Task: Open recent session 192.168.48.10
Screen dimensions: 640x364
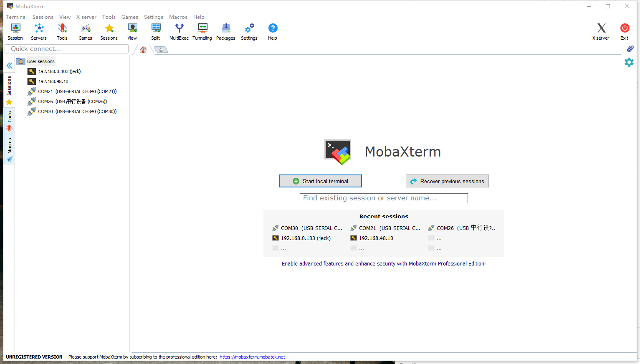Action: click(372, 238)
